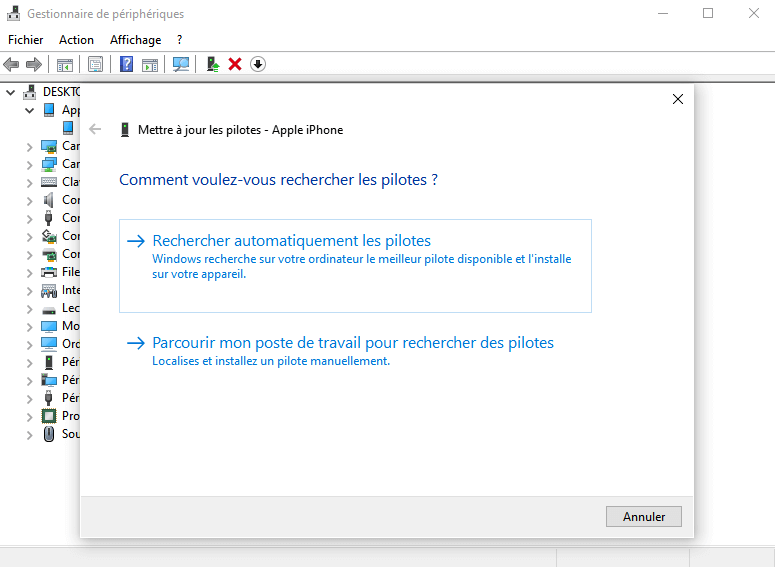Expand the keyboard category in device tree

29,182
